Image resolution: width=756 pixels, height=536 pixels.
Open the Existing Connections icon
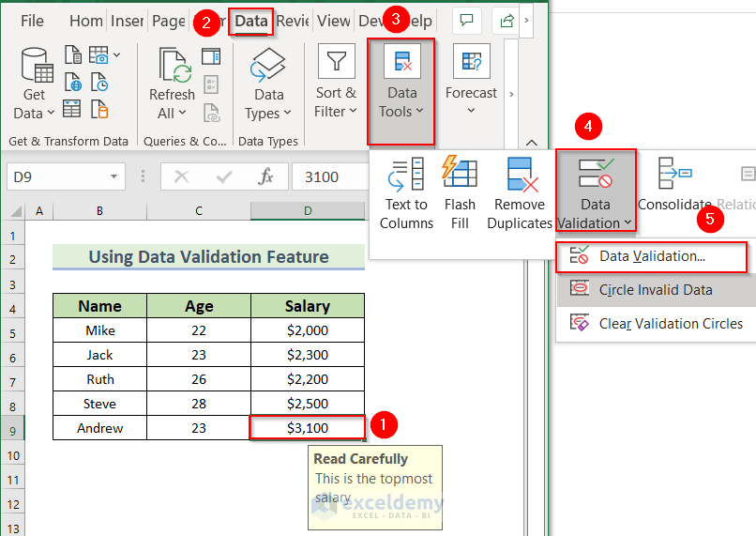point(99,109)
